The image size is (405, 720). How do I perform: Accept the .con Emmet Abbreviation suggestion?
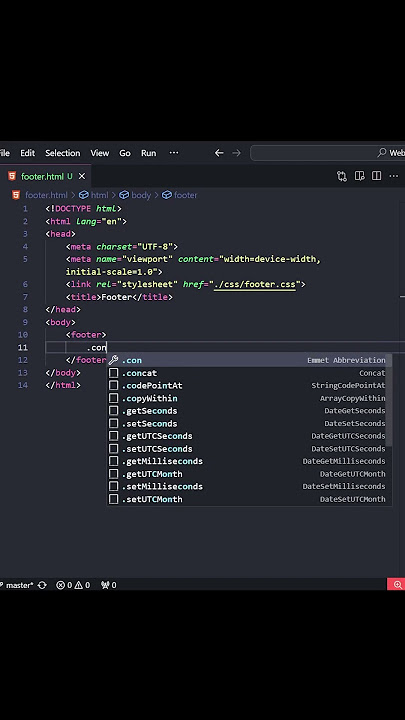click(x=249, y=360)
